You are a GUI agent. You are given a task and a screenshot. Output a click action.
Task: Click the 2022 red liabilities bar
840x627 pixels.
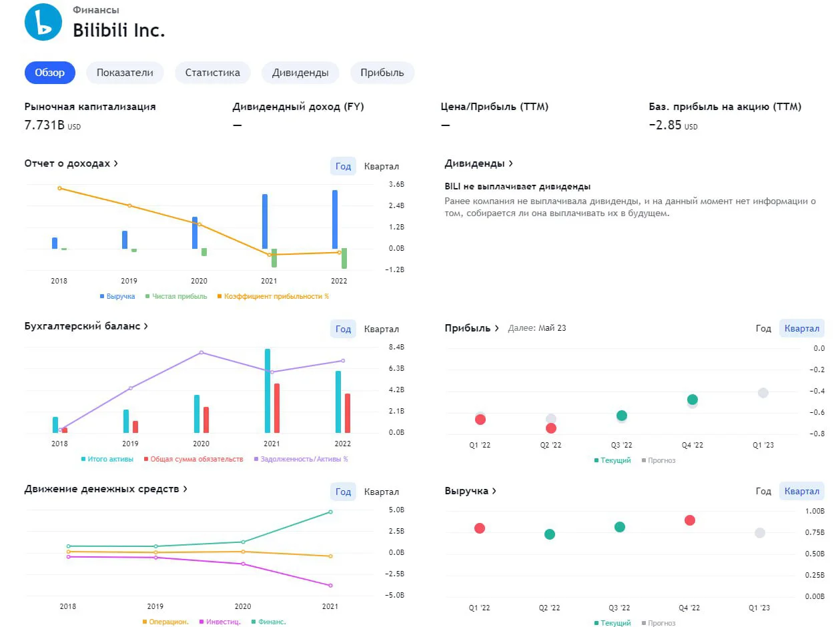click(x=347, y=413)
